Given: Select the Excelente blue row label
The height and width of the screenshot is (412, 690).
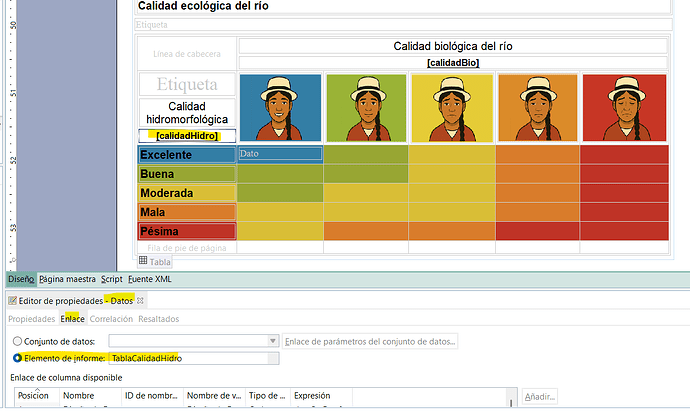Looking at the screenshot, I should click(187, 155).
